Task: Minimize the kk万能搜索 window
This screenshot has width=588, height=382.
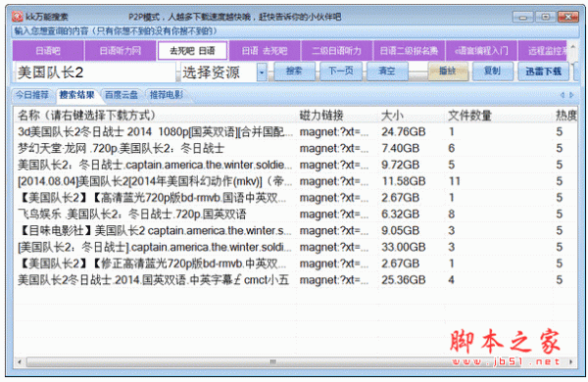Action: point(523,17)
